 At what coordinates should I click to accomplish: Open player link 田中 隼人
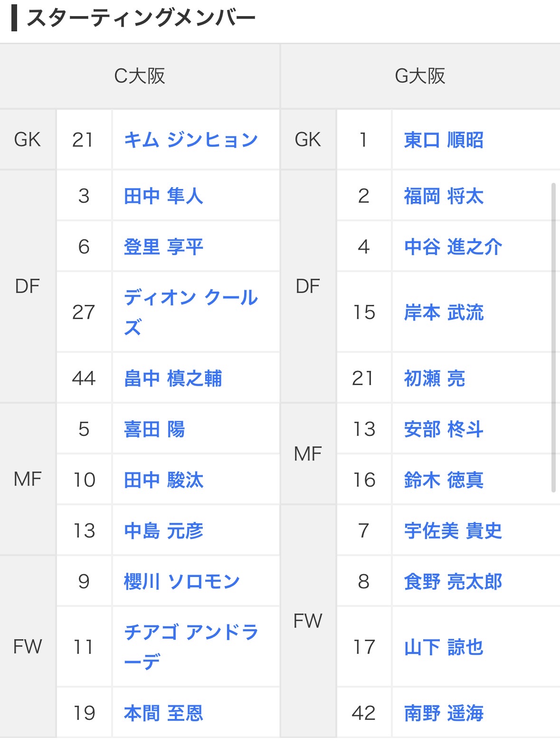[x=163, y=196]
